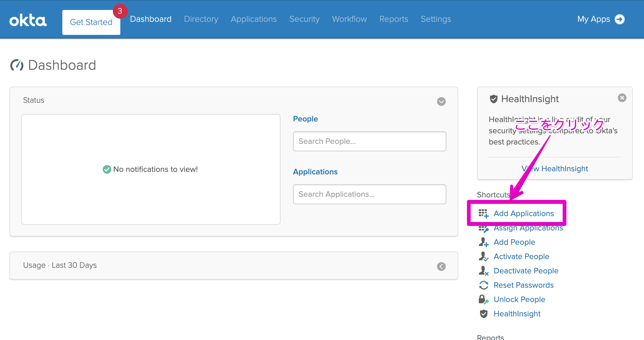Click the Unlock People lock icon
The image size is (644, 340).
click(483, 300)
